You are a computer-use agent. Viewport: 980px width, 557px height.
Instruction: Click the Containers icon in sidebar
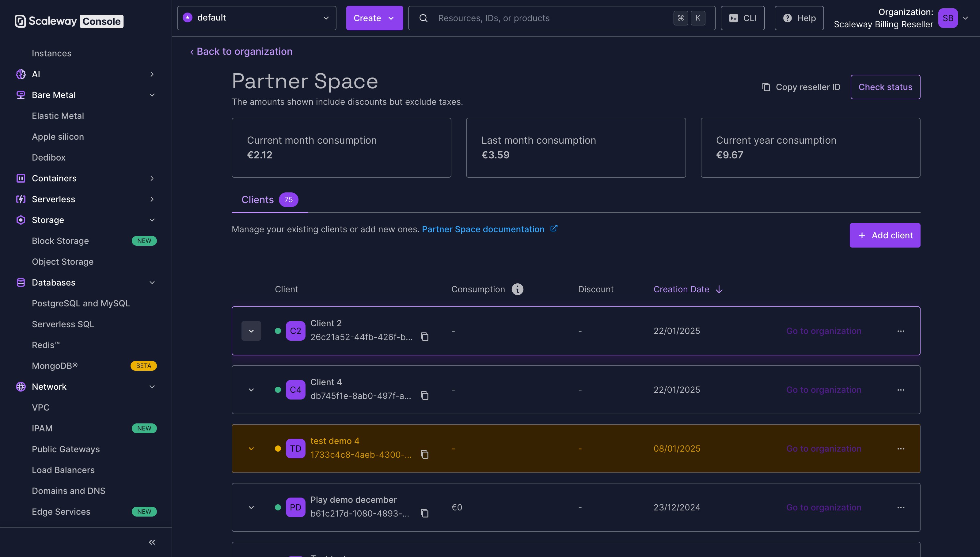click(x=21, y=178)
